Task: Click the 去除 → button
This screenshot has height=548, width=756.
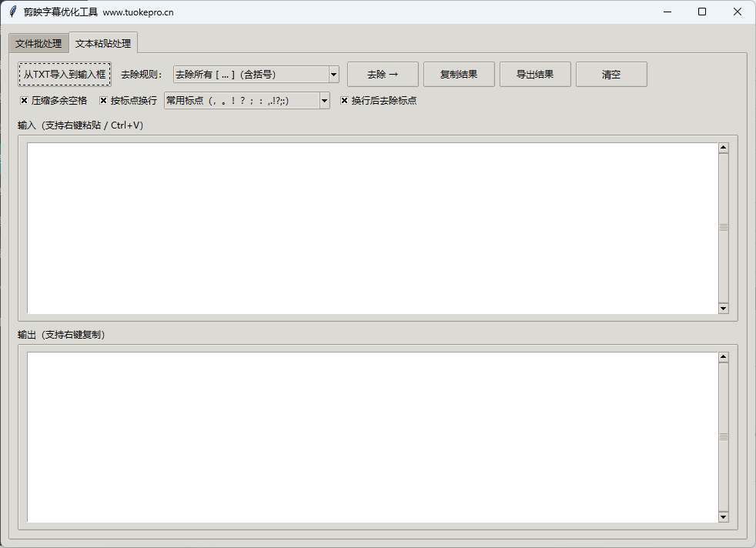Action: (x=383, y=75)
